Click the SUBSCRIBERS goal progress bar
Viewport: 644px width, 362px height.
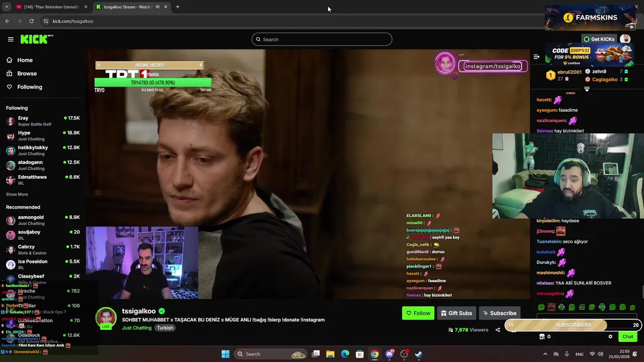573,325
